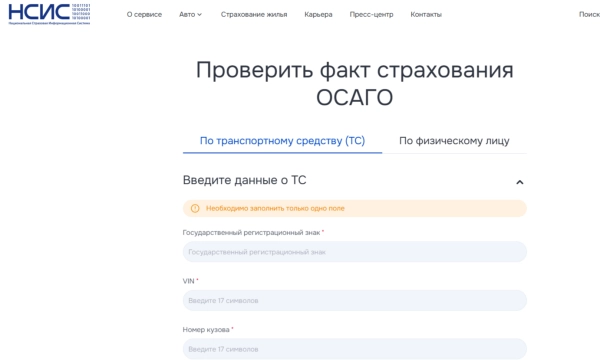The width and height of the screenshot is (600, 360).
Task: Open the 'Карьера' page
Action: tap(318, 15)
